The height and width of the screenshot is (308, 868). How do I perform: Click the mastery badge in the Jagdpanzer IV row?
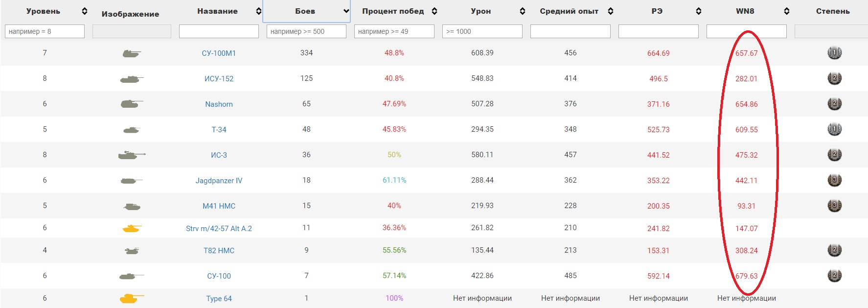tap(834, 180)
